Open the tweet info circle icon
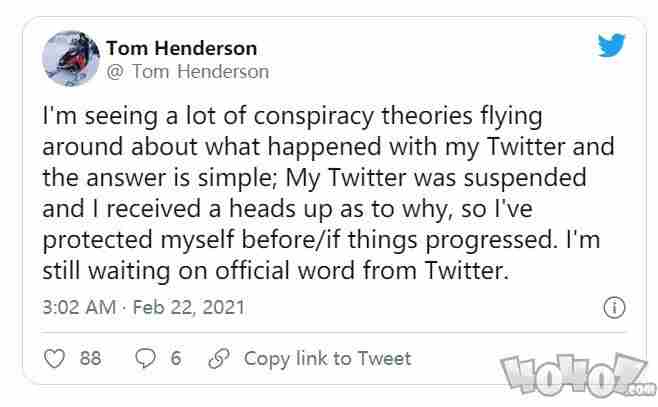This screenshot has width=658, height=407. pos(616,307)
